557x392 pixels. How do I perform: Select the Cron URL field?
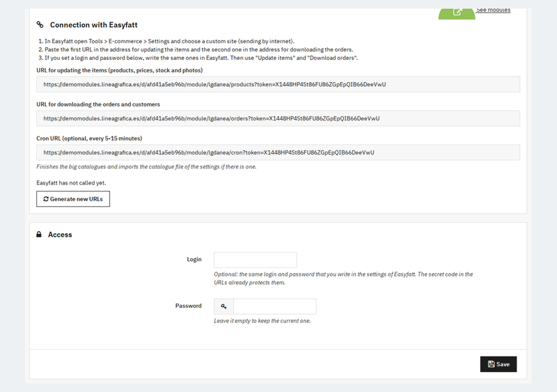point(278,152)
